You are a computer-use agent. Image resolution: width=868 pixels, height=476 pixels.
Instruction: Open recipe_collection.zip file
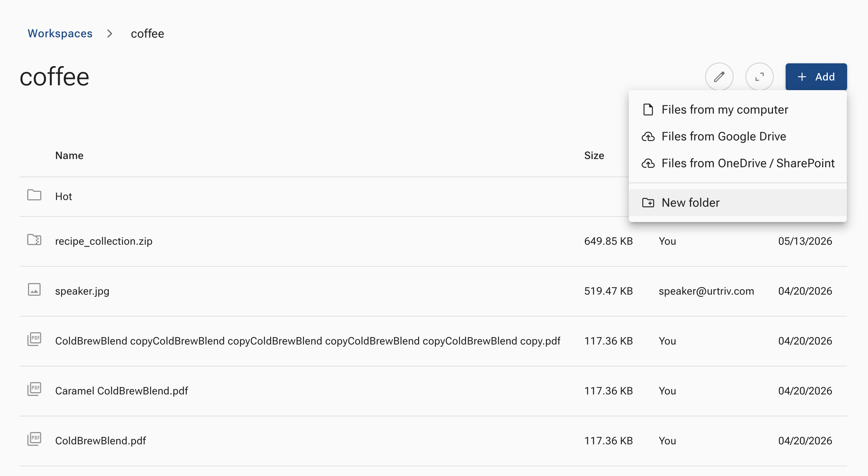[x=104, y=241]
